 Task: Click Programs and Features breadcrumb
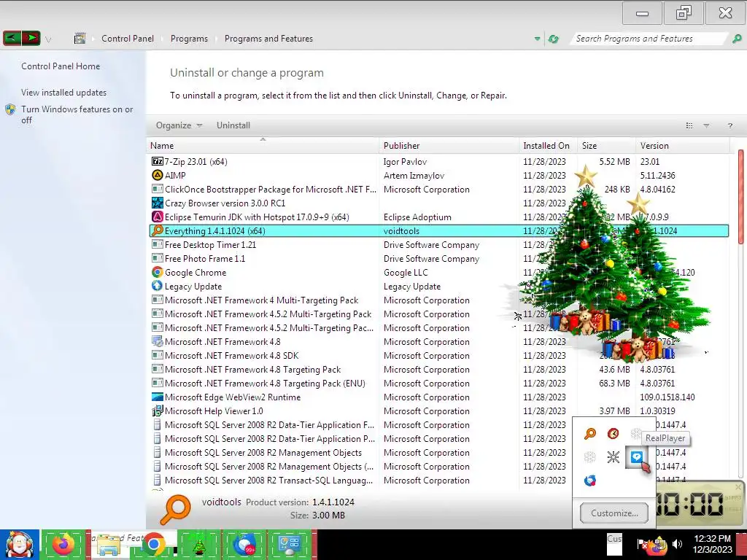[x=268, y=39]
